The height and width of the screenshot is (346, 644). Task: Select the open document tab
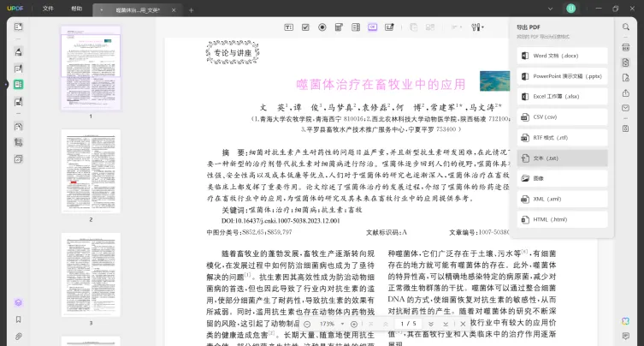[x=137, y=10]
